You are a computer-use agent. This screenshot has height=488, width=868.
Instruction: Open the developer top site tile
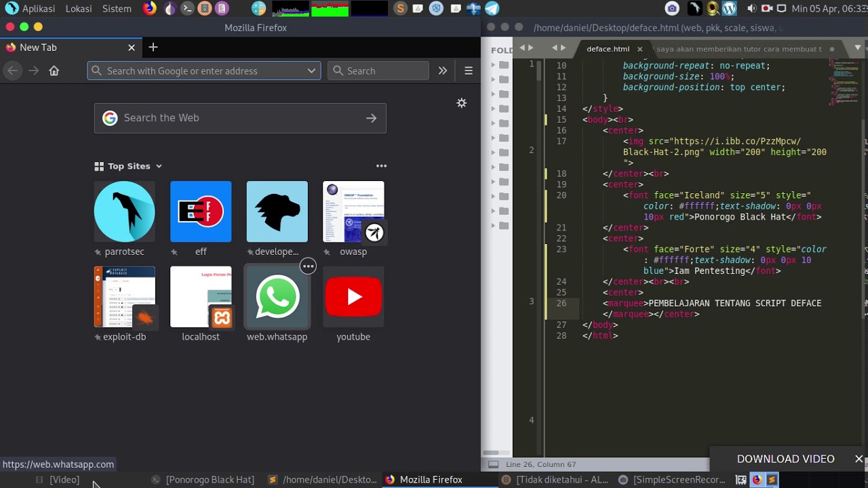277,219
